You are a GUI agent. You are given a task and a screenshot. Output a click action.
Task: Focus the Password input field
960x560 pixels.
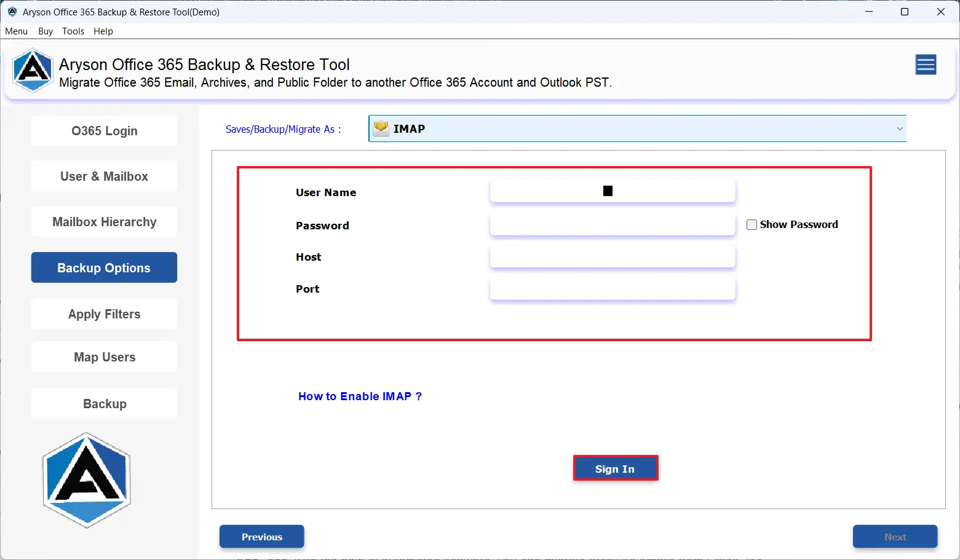point(613,224)
